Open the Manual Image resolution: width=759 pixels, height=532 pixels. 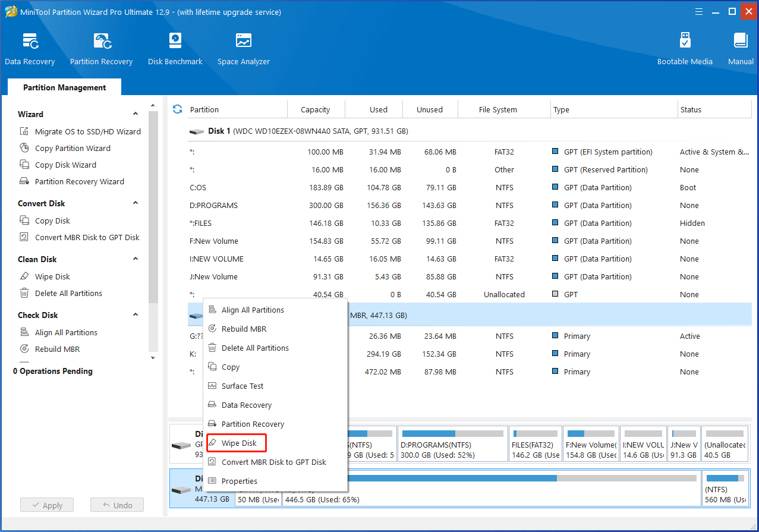tap(741, 49)
